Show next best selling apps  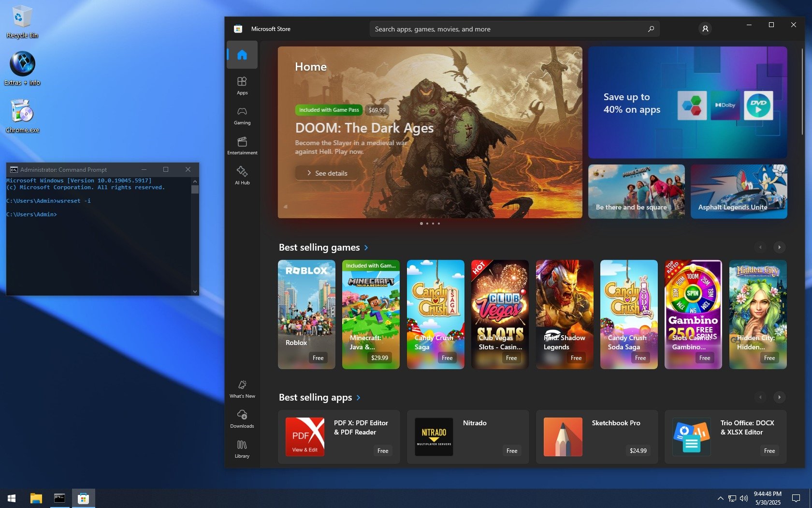779,397
